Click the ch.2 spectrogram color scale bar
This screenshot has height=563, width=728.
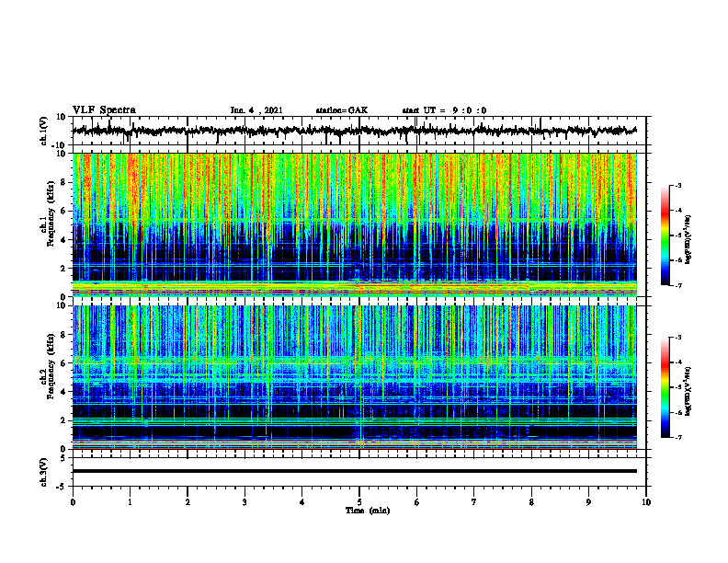(x=665, y=387)
